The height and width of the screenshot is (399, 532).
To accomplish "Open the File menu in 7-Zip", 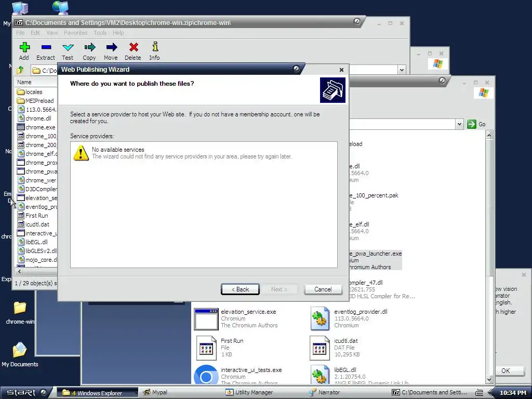I will [x=20, y=33].
